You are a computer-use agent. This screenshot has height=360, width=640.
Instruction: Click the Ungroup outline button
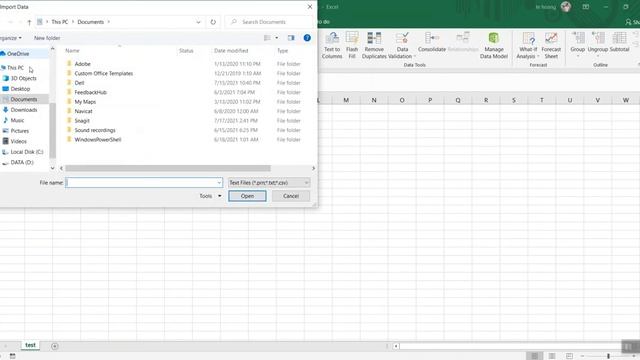click(598, 44)
